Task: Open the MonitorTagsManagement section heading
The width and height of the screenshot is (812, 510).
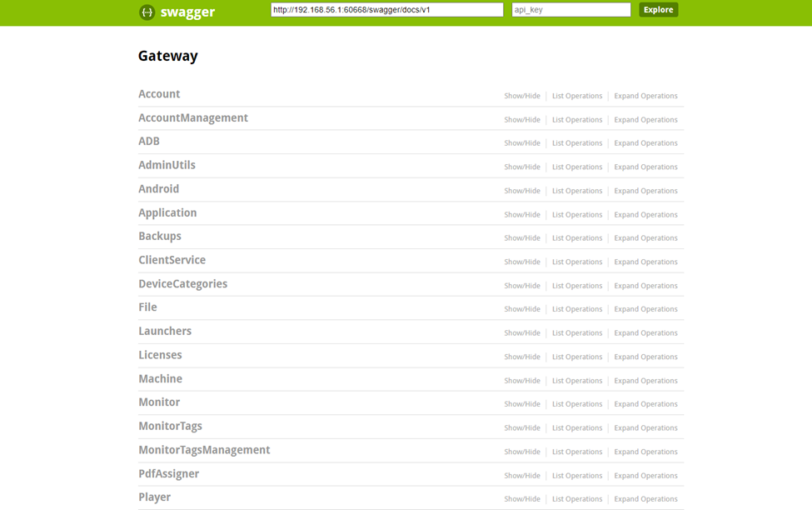Action: click(204, 450)
